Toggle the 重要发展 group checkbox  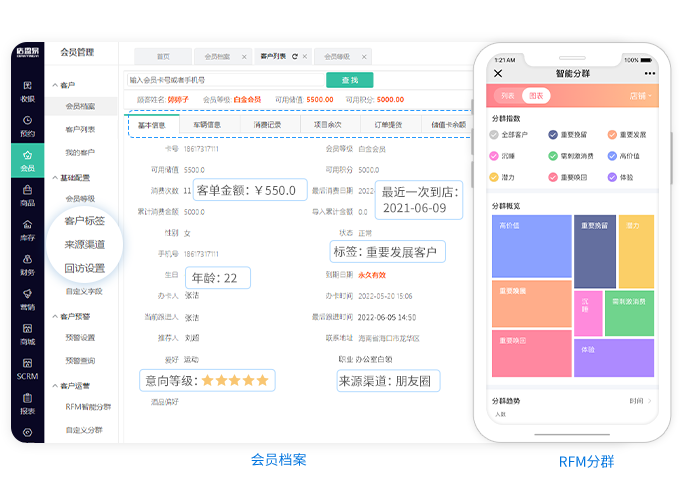(612, 135)
